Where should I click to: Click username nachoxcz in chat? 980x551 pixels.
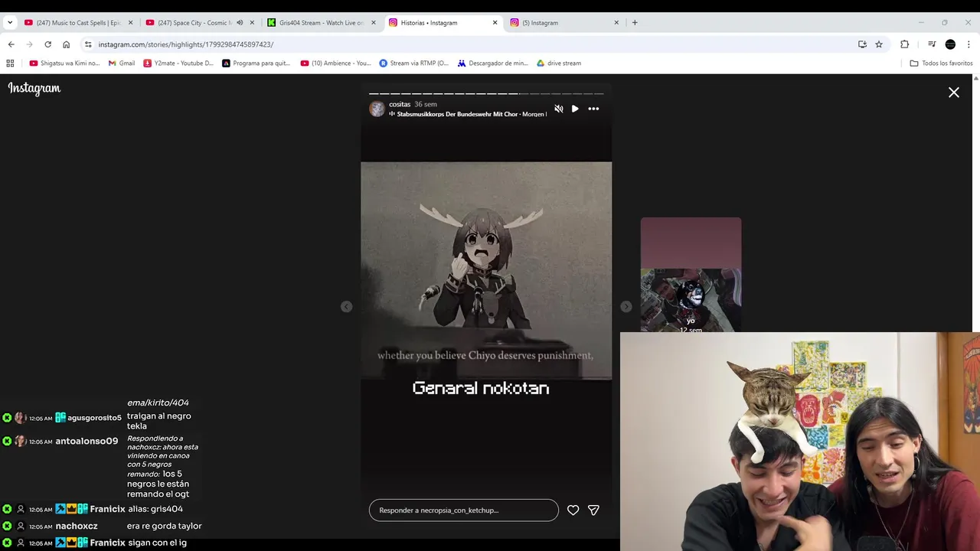point(77,527)
